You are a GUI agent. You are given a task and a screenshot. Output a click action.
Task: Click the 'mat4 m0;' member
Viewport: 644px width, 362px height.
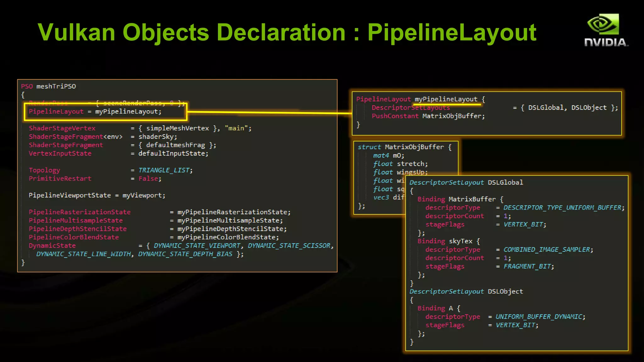389,155
